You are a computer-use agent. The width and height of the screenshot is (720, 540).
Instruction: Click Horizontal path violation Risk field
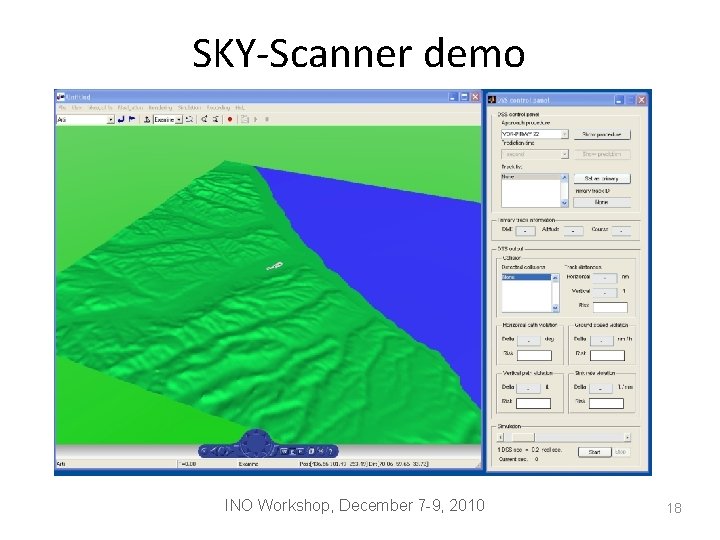click(534, 355)
